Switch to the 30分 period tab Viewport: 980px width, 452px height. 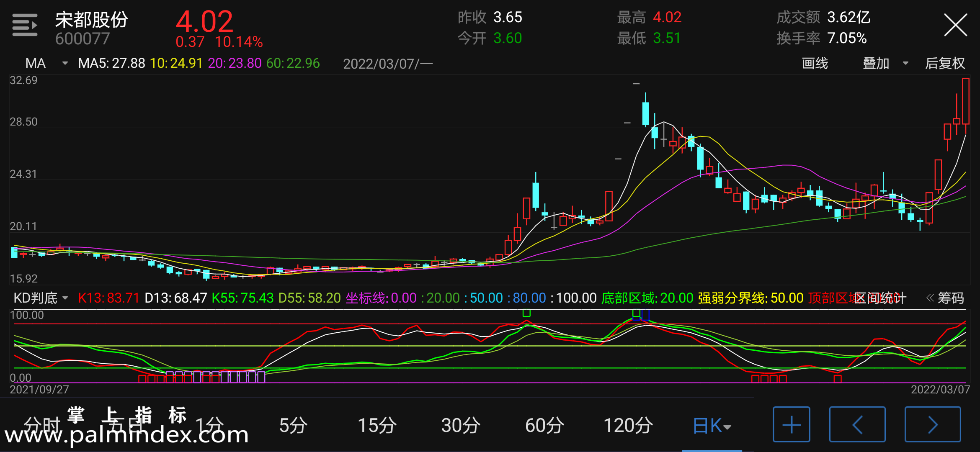click(461, 426)
